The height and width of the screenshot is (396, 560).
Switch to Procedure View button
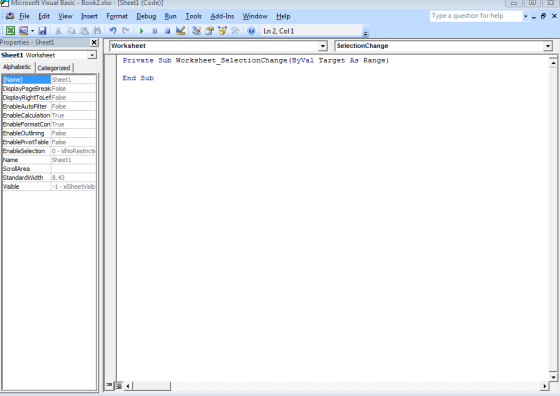pyautogui.click(x=109, y=385)
